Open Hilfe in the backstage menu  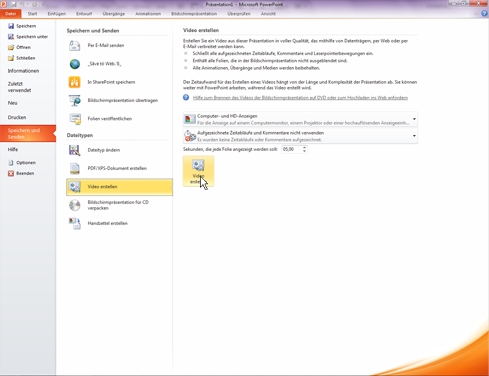13,149
